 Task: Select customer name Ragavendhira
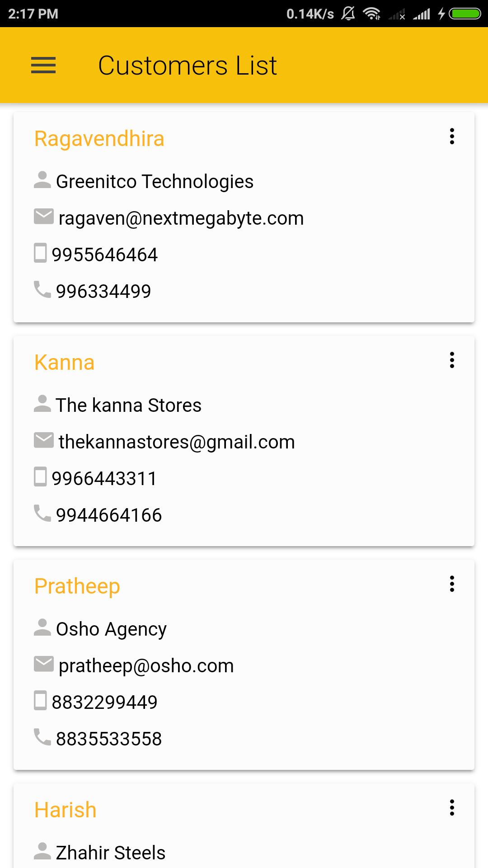[x=99, y=139]
